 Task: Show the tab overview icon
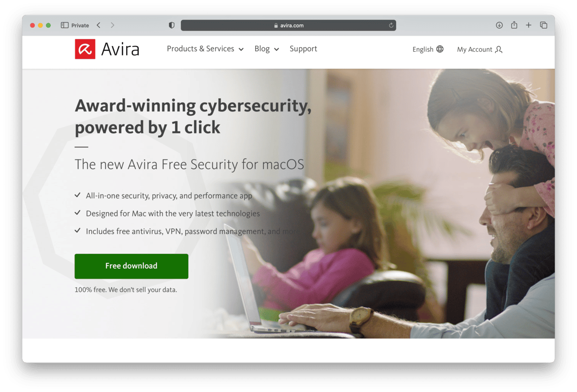[544, 25]
